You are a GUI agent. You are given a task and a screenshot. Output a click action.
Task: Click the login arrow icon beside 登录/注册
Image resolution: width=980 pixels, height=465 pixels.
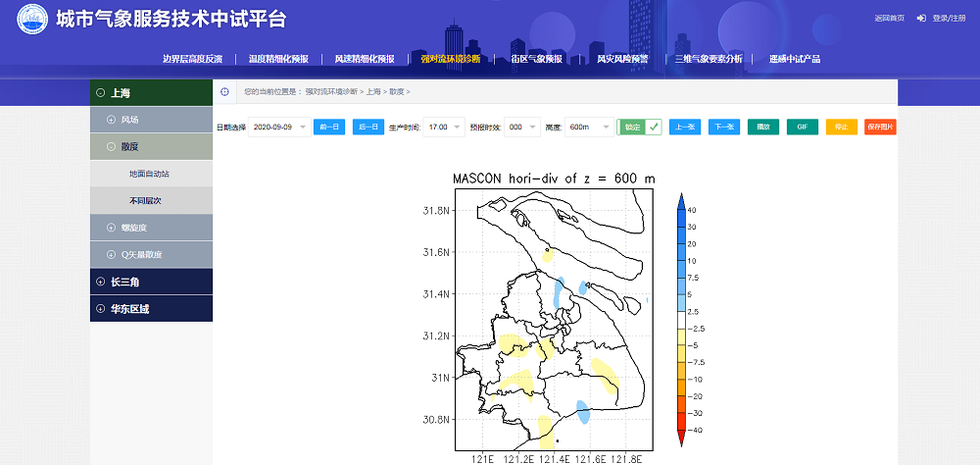point(922,19)
